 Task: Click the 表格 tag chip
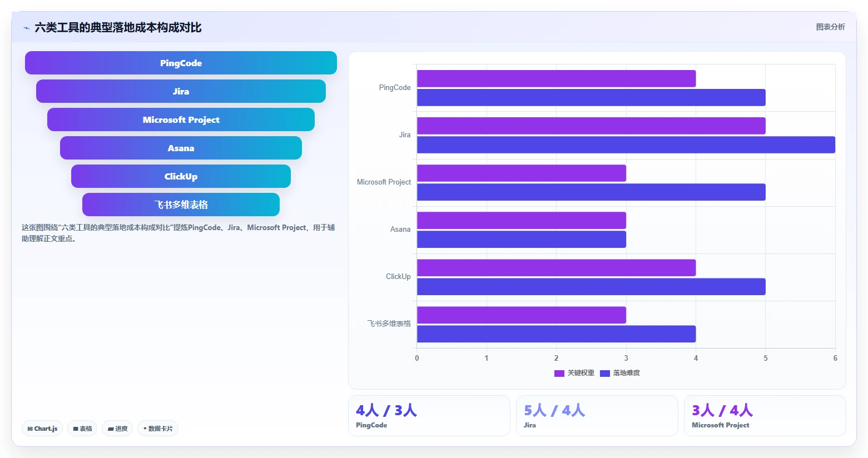pyautogui.click(x=82, y=429)
